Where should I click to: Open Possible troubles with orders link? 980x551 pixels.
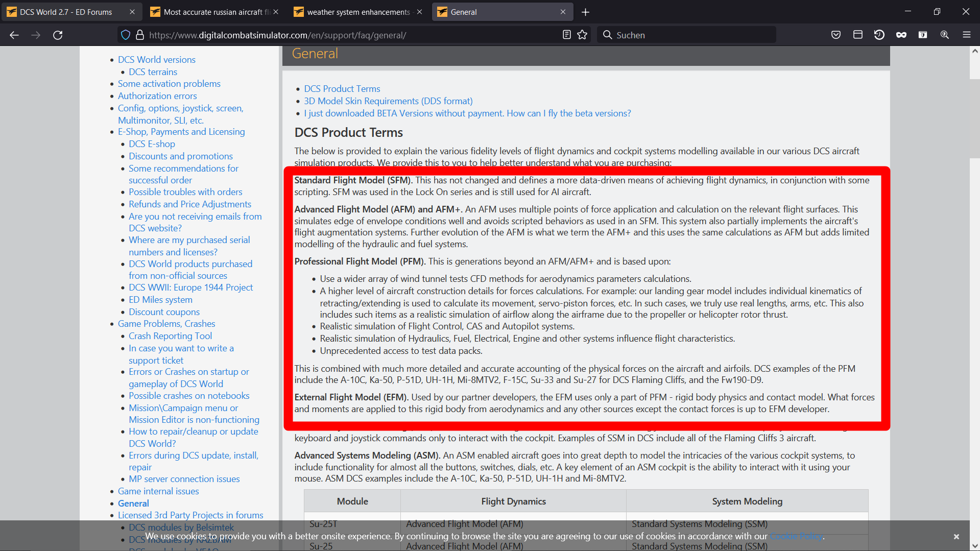coord(185,192)
